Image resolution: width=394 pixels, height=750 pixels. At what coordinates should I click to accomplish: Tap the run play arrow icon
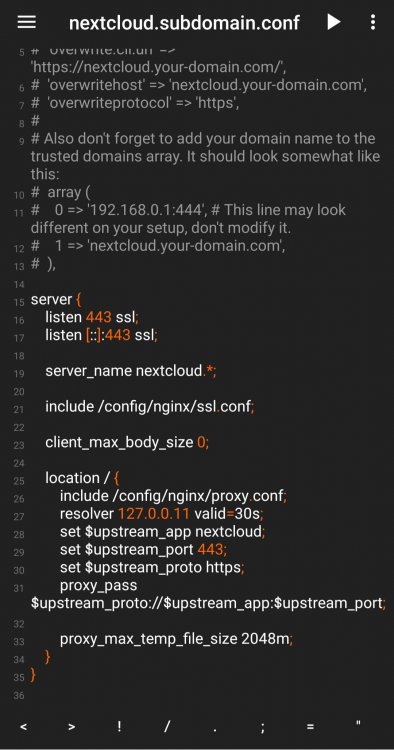333,22
